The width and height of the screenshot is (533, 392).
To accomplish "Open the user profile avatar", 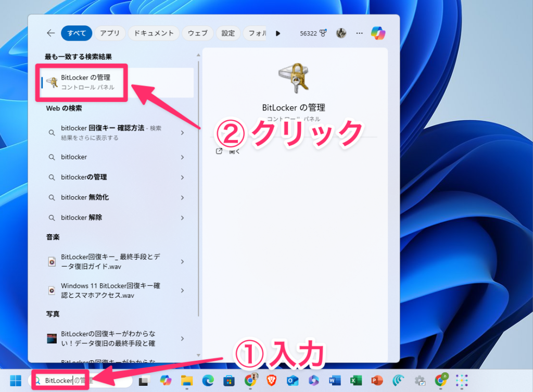I will coord(341,33).
